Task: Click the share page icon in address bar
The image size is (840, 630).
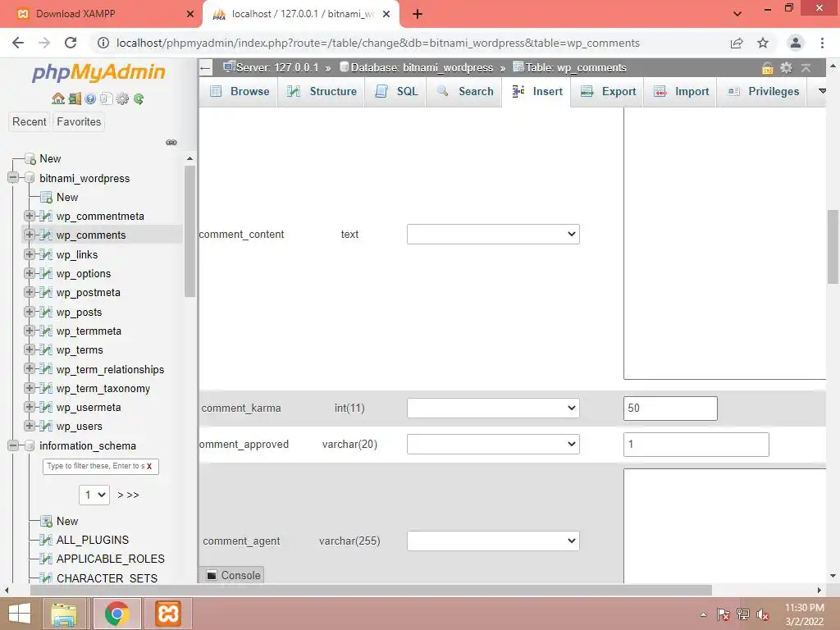Action: click(x=737, y=43)
